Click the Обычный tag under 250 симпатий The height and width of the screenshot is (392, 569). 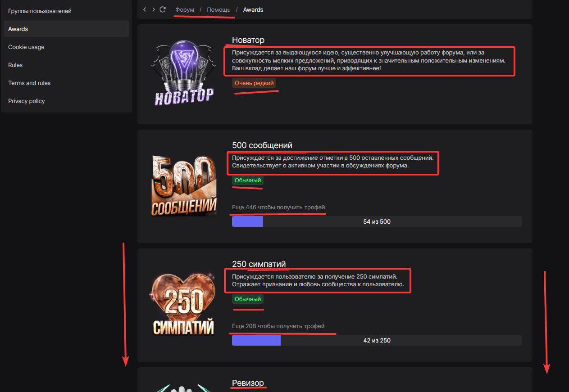(248, 299)
